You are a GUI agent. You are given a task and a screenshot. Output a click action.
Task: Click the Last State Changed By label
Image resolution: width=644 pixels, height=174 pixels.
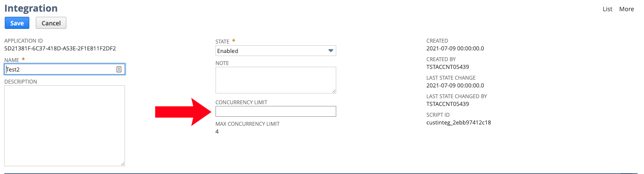pyautogui.click(x=456, y=96)
